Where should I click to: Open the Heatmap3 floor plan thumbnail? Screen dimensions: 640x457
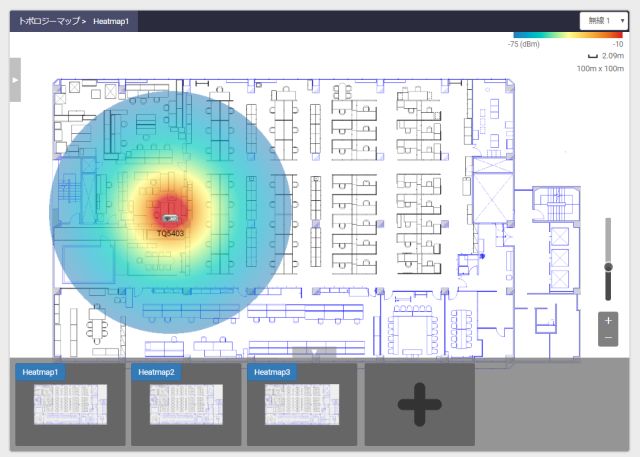(x=302, y=404)
